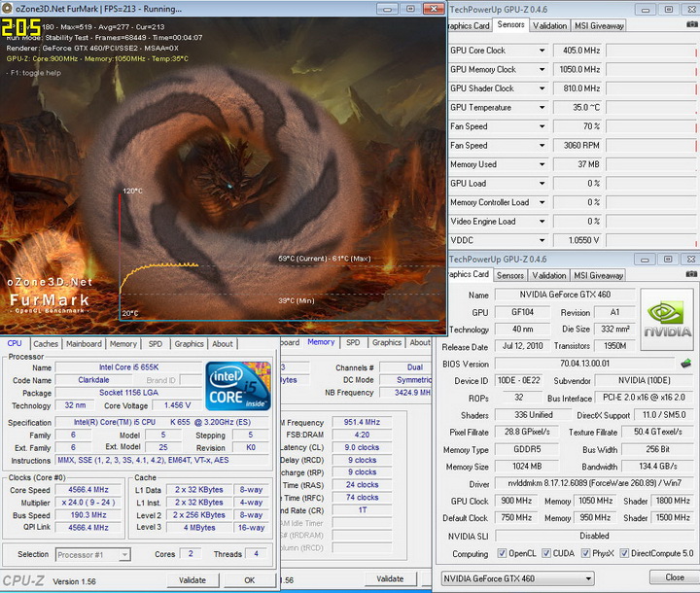700x593 pixels.
Task: Click Validate in the second CPU-Z window
Action: pyautogui.click(x=390, y=578)
